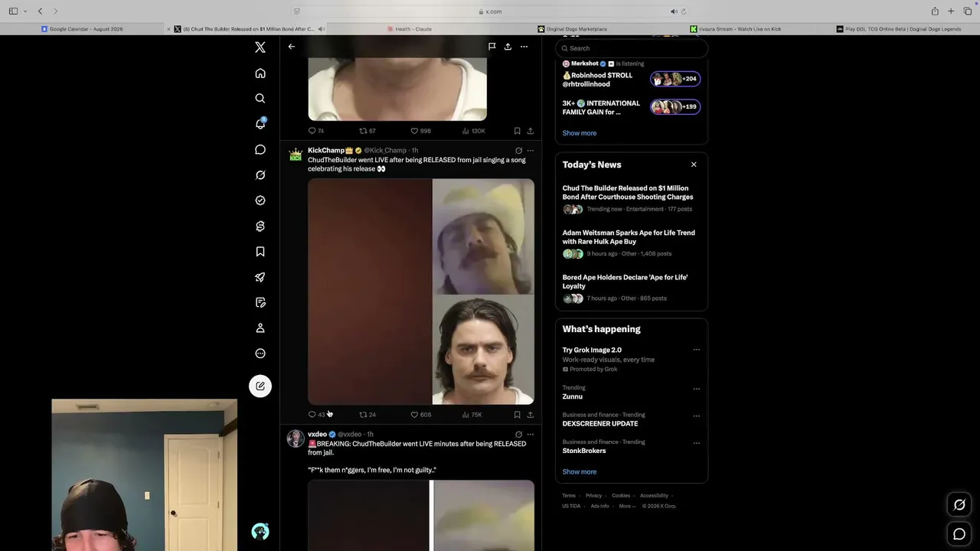Open Grok from the left sidebar

point(260,175)
